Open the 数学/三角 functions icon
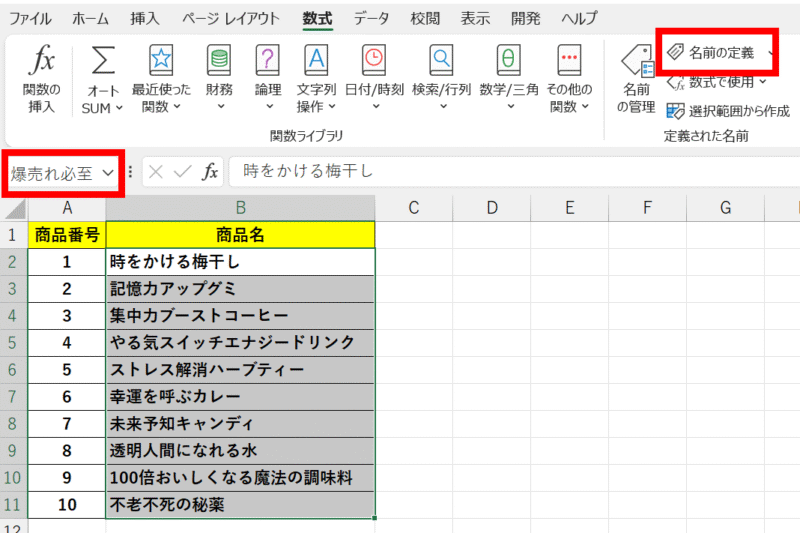 pyautogui.click(x=509, y=60)
